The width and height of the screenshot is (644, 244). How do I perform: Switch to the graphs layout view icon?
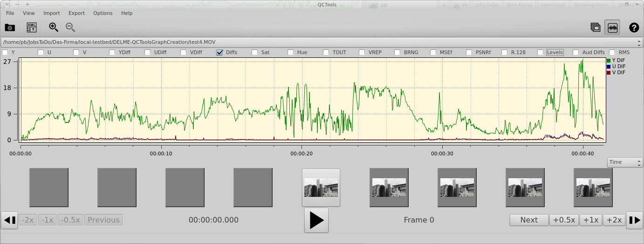[612, 28]
